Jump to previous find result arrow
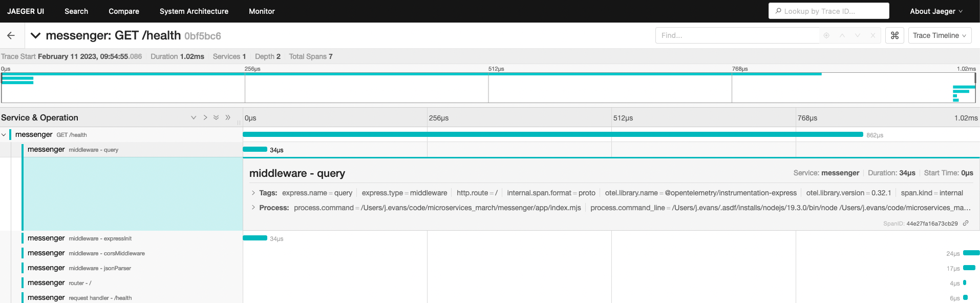Viewport: 980px width, 303px height. click(842, 35)
